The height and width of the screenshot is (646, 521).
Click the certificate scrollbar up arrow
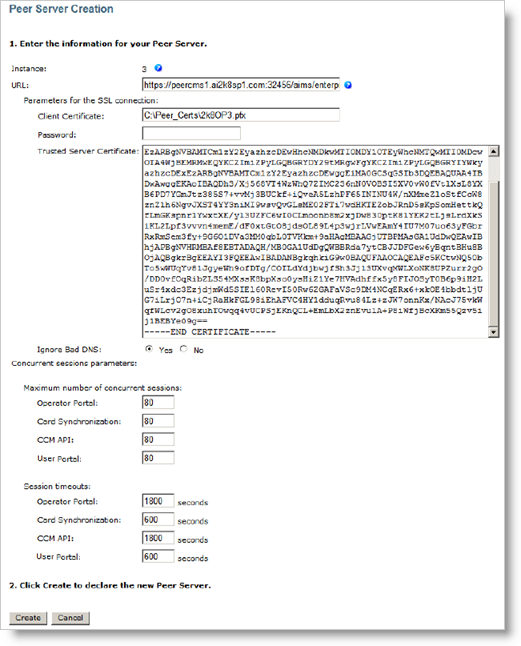coord(493,151)
